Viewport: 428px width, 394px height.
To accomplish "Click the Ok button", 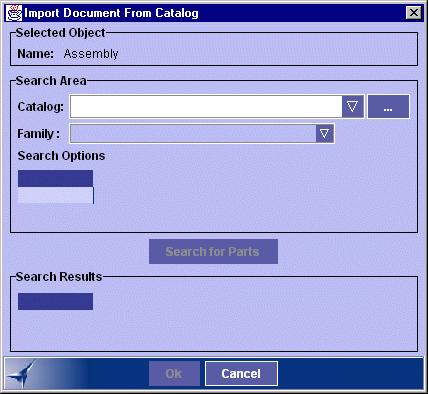I will point(174,374).
